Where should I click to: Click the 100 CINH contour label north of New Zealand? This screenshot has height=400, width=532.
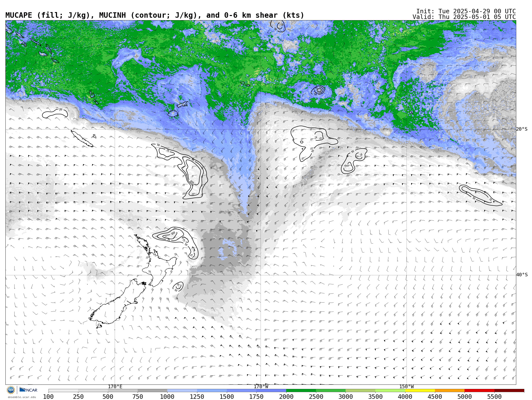tap(173, 233)
